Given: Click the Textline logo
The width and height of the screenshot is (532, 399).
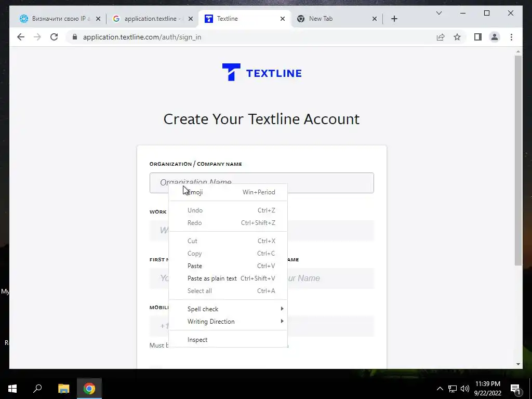Looking at the screenshot, I should (262, 72).
